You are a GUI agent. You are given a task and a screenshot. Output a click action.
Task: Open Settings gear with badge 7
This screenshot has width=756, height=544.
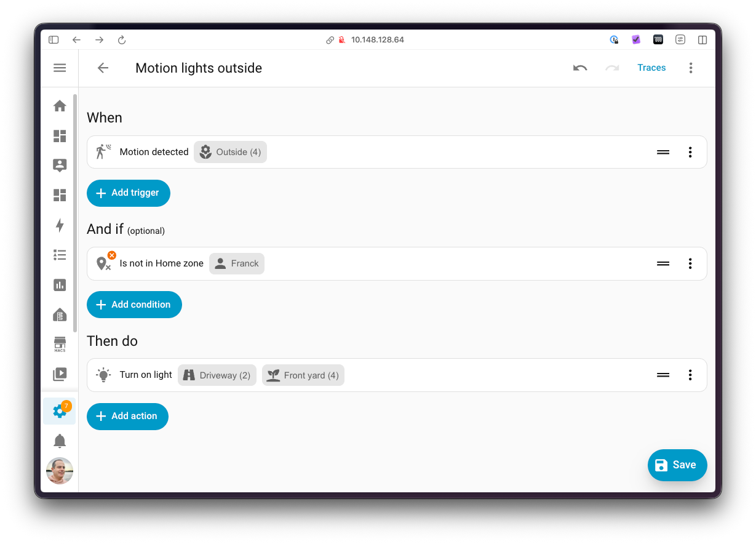60,410
